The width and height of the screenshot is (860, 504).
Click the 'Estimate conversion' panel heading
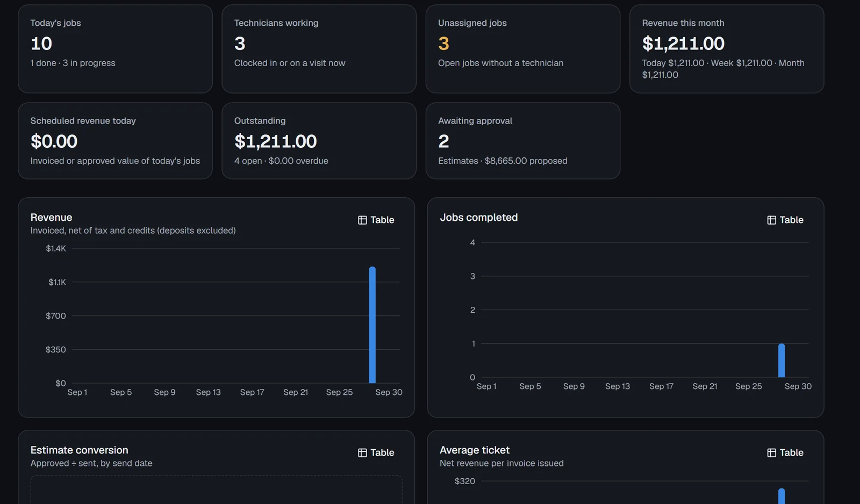tap(79, 450)
